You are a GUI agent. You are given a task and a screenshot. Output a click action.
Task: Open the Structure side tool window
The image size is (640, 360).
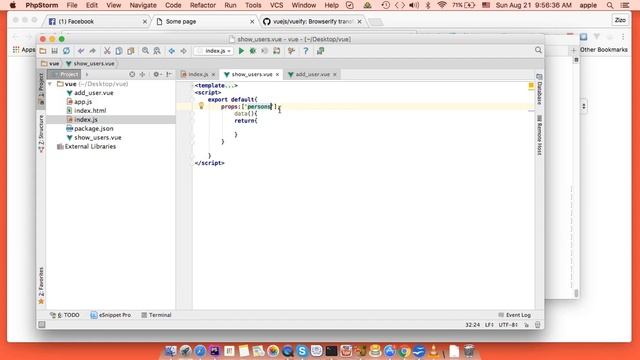coord(41,134)
